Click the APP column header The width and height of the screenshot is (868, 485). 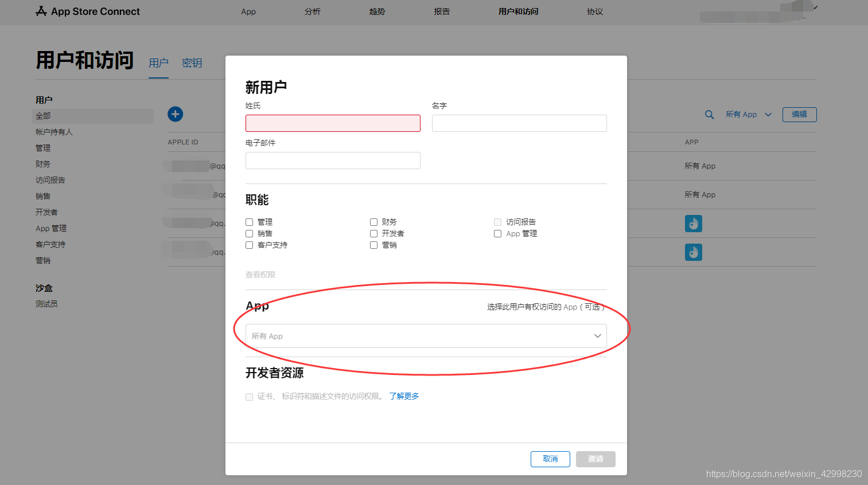(692, 142)
